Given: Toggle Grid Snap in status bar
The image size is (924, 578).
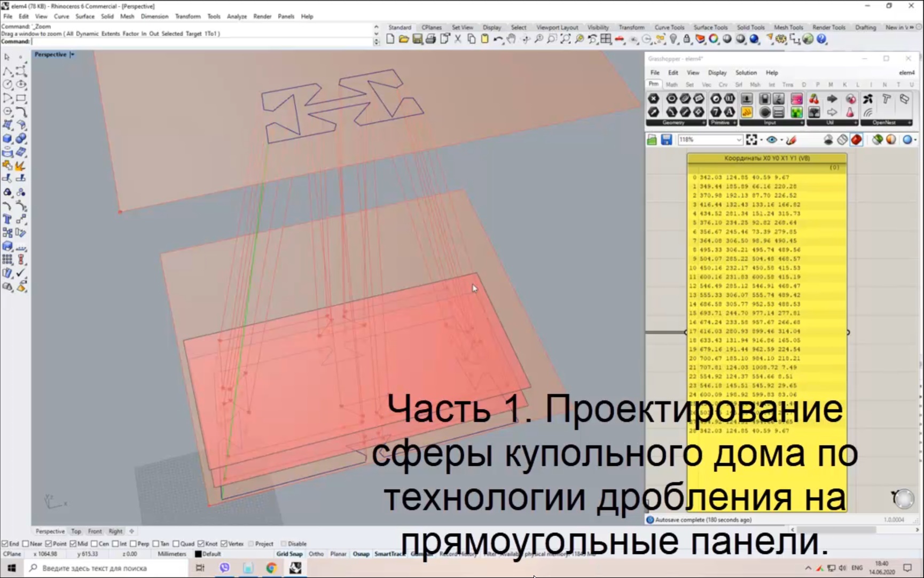Looking at the screenshot, I should 289,554.
